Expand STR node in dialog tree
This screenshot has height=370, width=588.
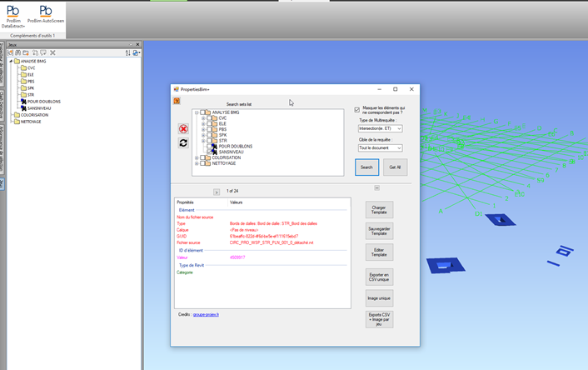[x=203, y=141]
